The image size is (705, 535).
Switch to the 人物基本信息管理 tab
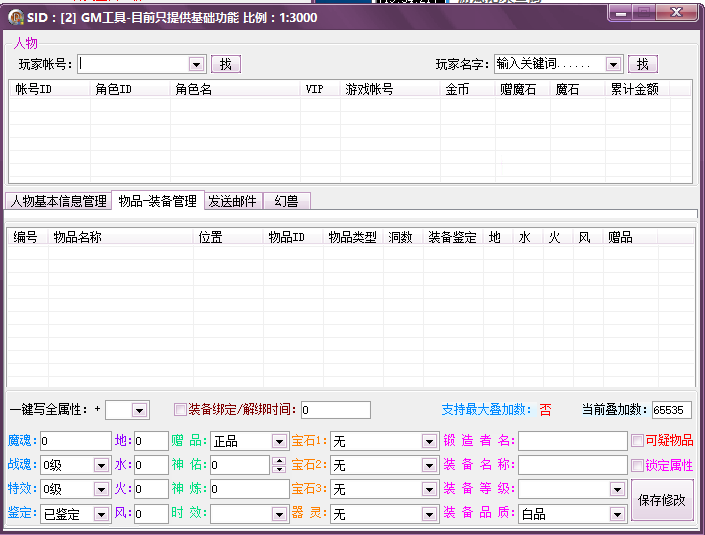pyautogui.click(x=58, y=201)
